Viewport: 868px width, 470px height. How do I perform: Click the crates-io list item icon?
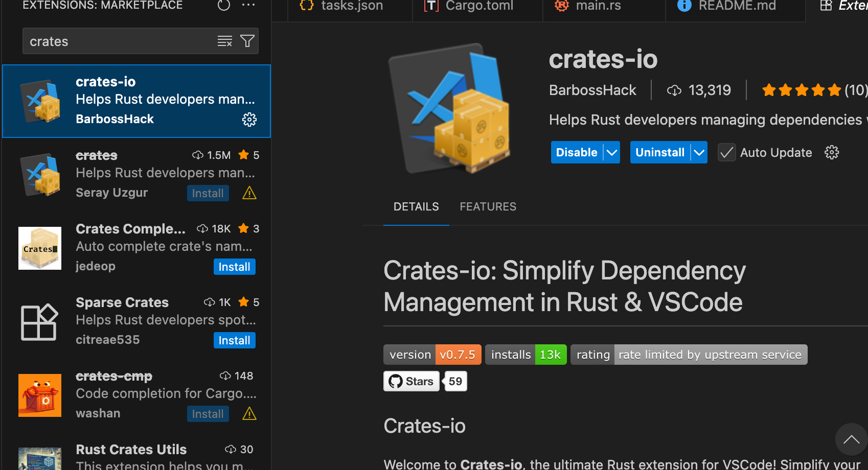[40, 101]
